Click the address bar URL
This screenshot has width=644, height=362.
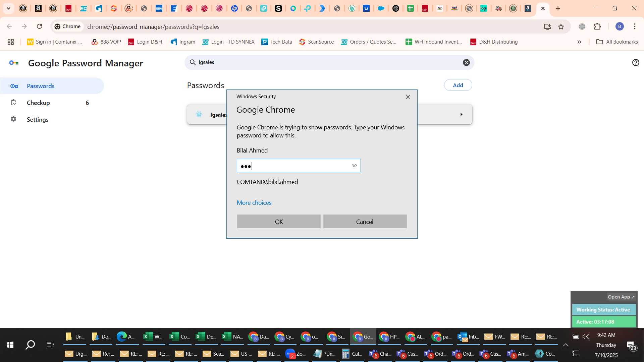click(x=153, y=26)
